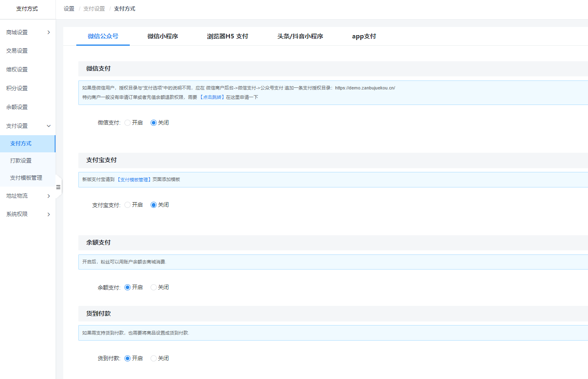The height and width of the screenshot is (379, 588).
Task: Enable 微信支付 with the 开启 radio
Action: (128, 123)
